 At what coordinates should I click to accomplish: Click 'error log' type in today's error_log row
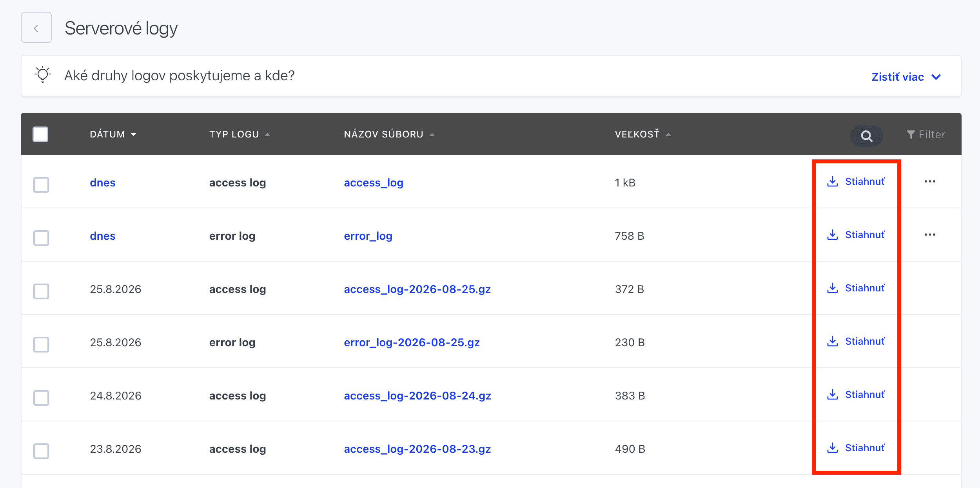pyautogui.click(x=232, y=236)
